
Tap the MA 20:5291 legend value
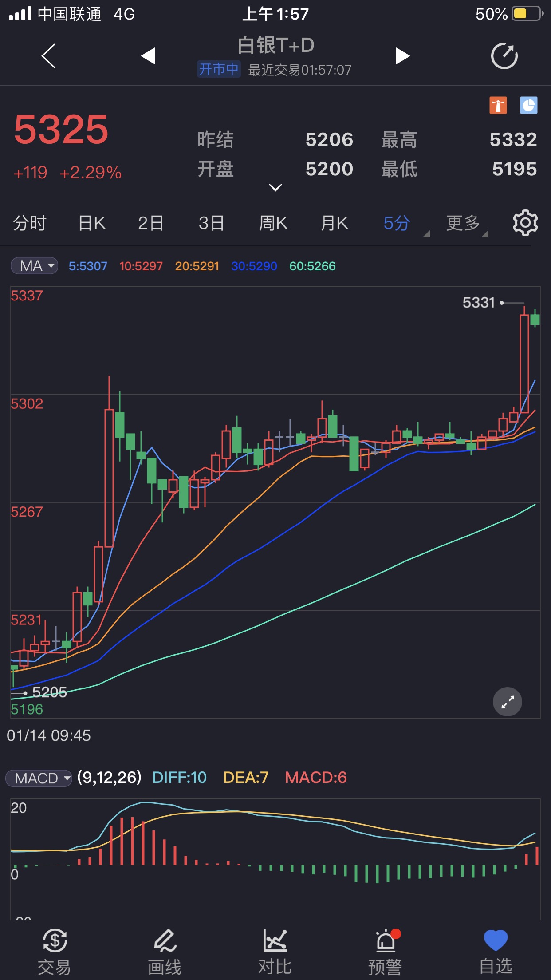(x=197, y=266)
